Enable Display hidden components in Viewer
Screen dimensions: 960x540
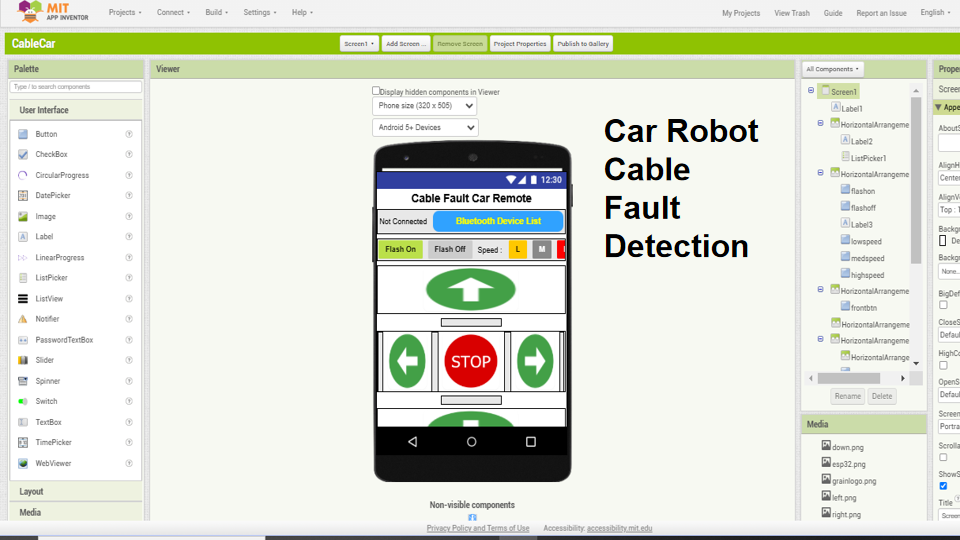click(x=376, y=91)
